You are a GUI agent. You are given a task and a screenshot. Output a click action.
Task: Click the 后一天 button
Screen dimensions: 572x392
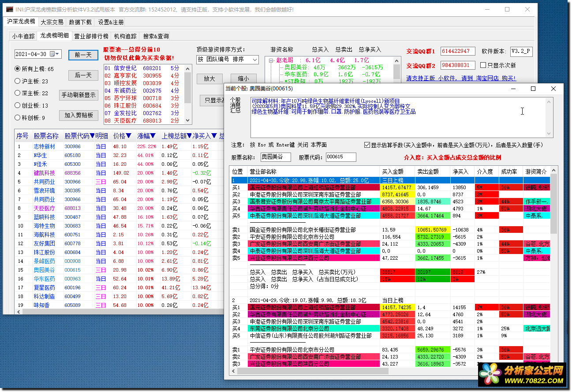83,75
